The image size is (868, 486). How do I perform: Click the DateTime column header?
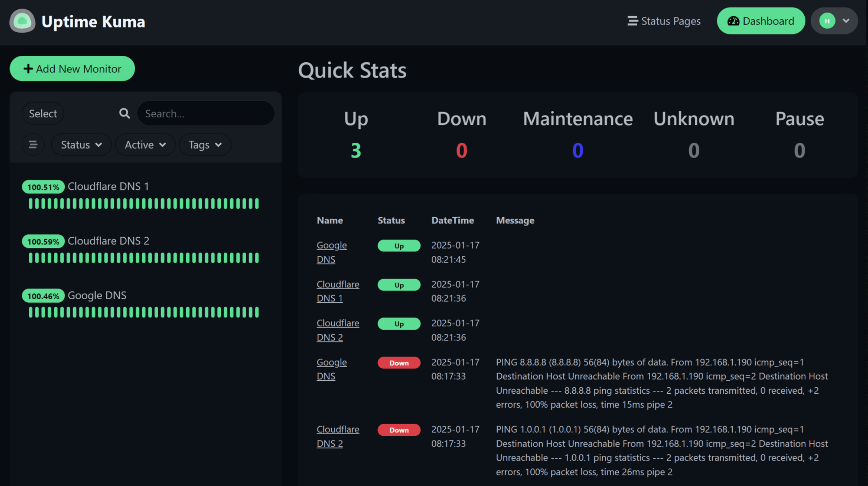(452, 220)
